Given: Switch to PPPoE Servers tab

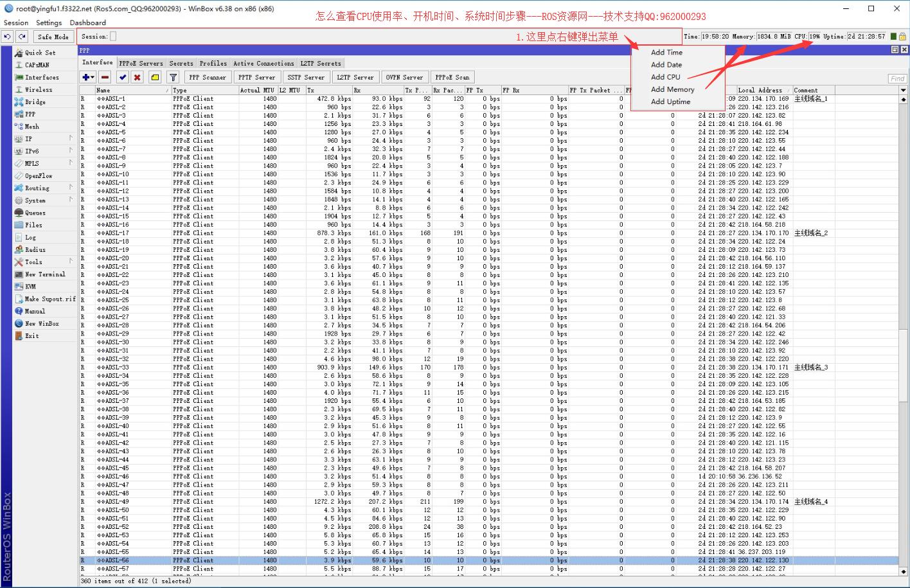Looking at the screenshot, I should coord(141,63).
